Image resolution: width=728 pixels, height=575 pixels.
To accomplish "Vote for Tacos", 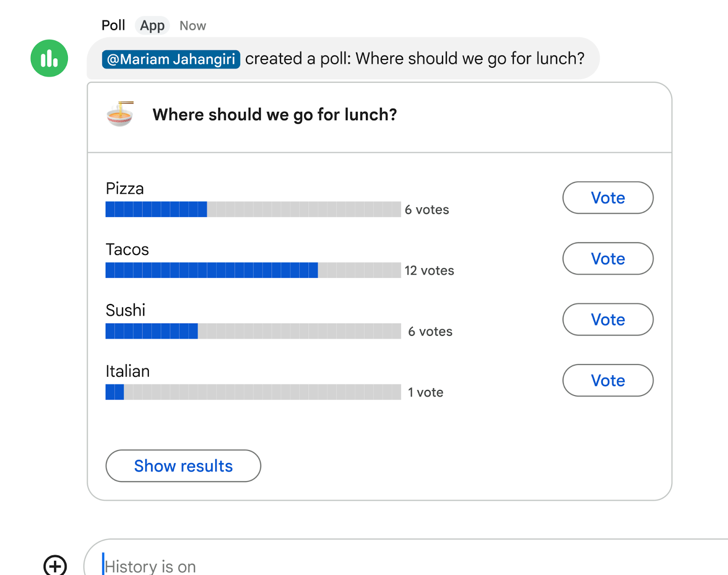I will click(x=608, y=258).
